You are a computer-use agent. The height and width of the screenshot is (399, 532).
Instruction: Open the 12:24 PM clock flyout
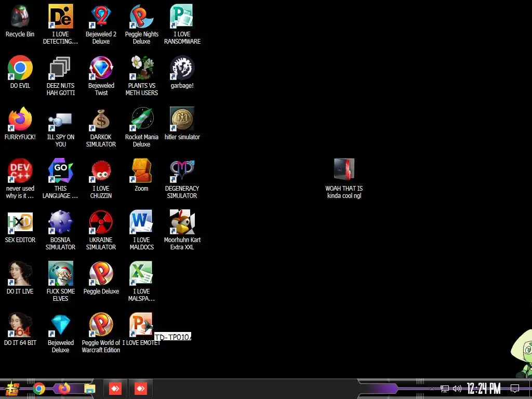click(484, 389)
